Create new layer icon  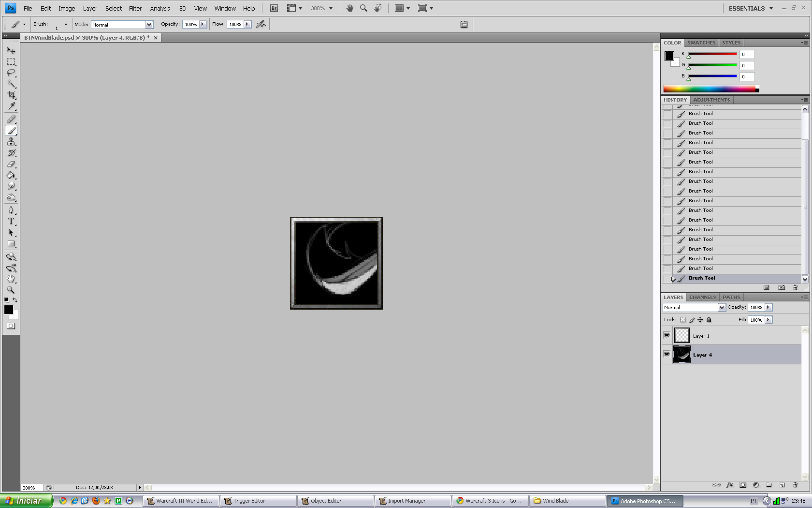(782, 485)
